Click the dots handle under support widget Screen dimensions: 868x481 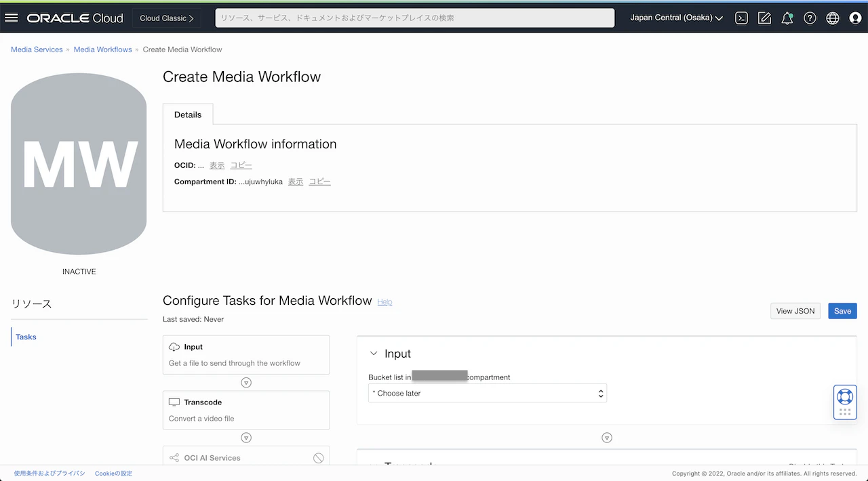pos(845,412)
